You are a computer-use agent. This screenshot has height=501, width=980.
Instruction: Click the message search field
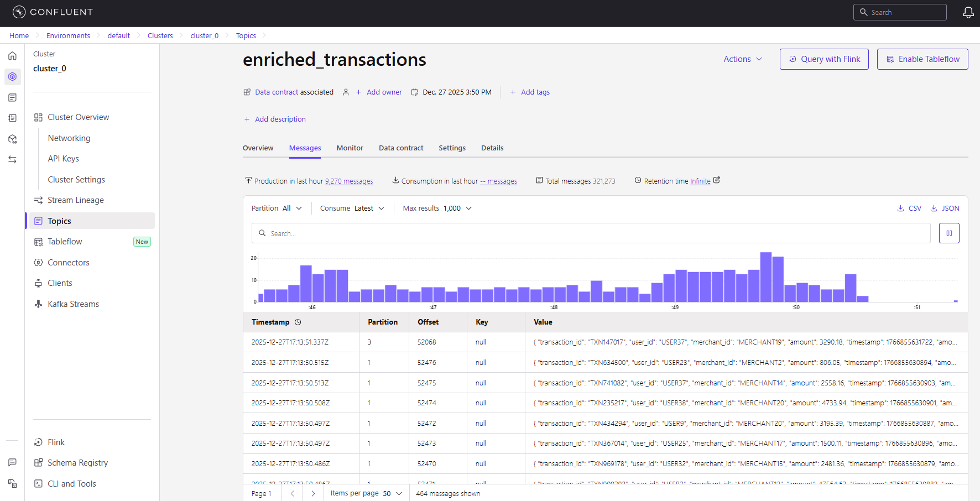pos(591,233)
